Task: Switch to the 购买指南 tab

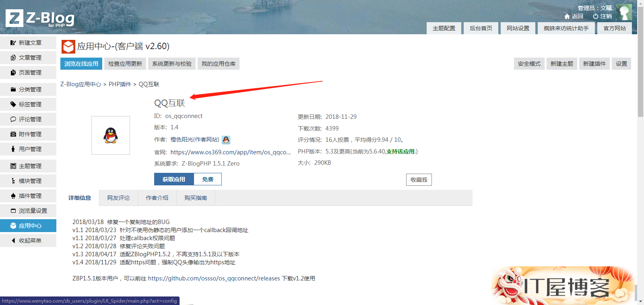Action: click(196, 198)
